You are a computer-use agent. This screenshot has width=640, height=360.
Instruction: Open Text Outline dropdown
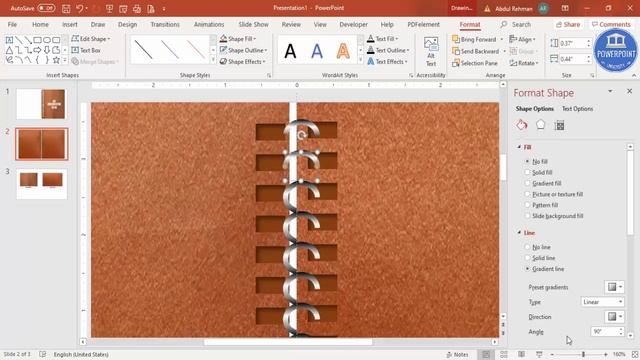pos(388,50)
